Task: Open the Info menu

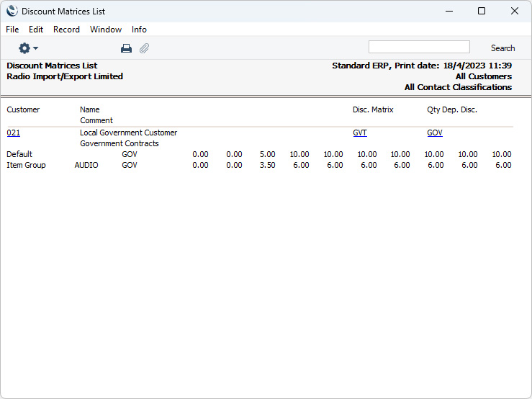Action: pyautogui.click(x=139, y=30)
